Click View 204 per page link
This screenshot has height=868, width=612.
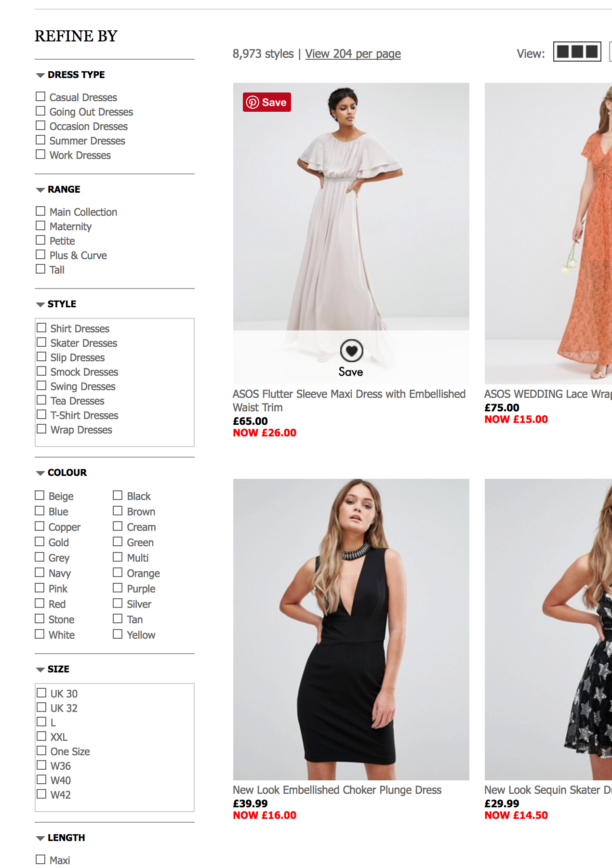[x=353, y=54]
